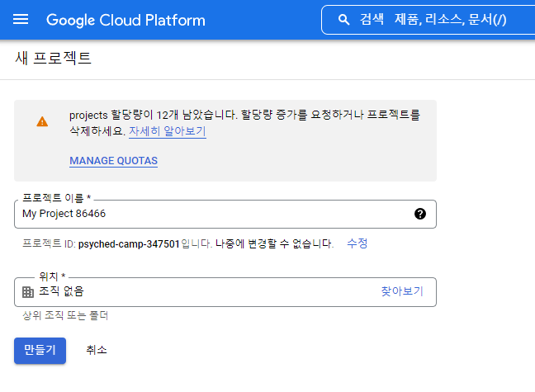Click the 위치 field label
Viewport: 535px width, 392px height.
pyautogui.click(x=52, y=276)
